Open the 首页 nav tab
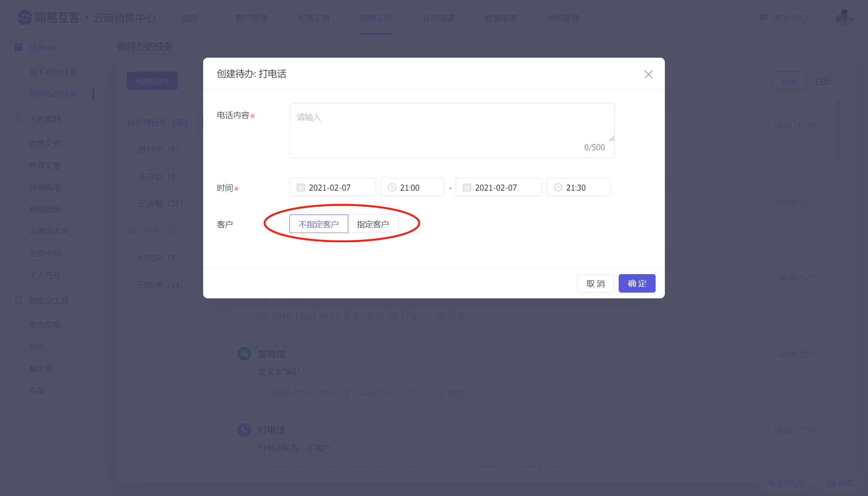The width and height of the screenshot is (868, 496). pyautogui.click(x=189, y=18)
